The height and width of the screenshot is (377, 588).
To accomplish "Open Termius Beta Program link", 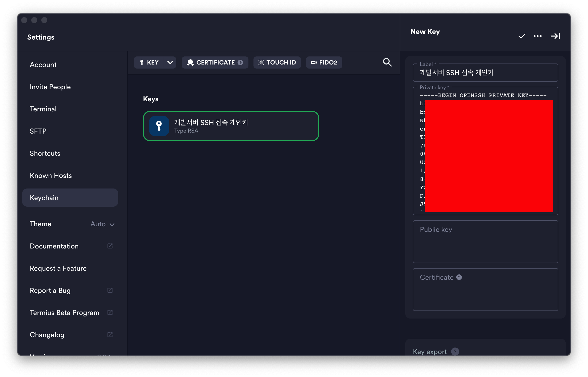I will tap(64, 313).
